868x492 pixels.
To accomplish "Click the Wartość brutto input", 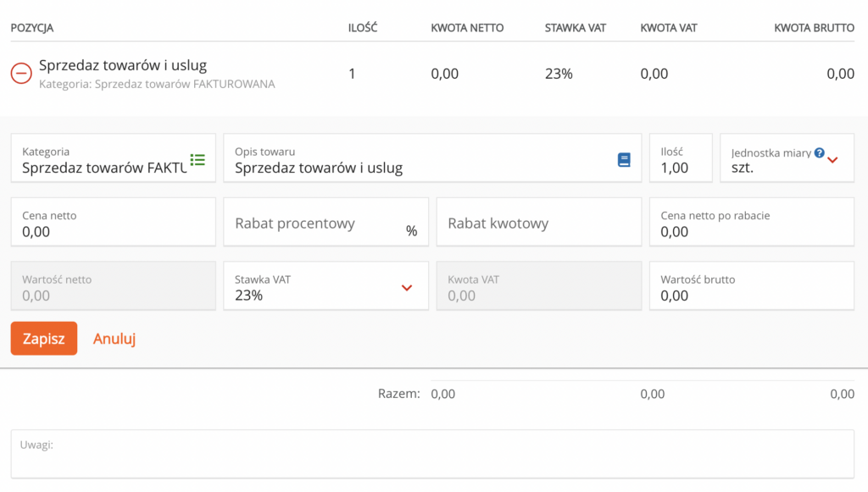I will [751, 296].
